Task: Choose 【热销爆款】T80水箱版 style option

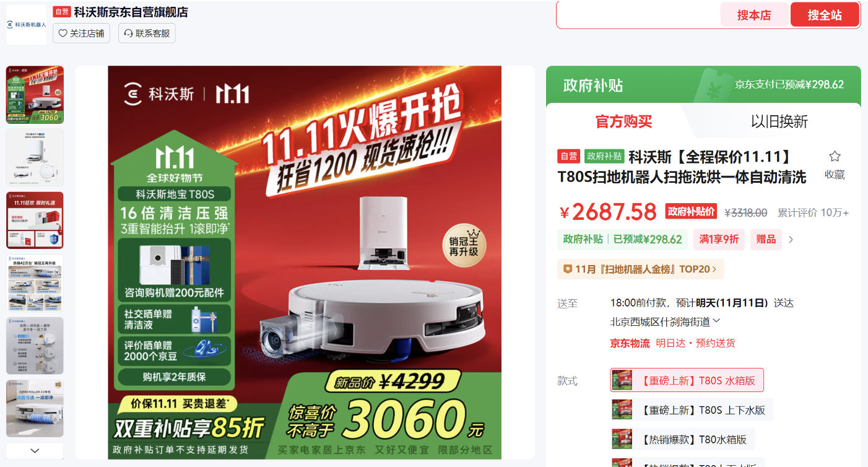Action: (x=682, y=439)
